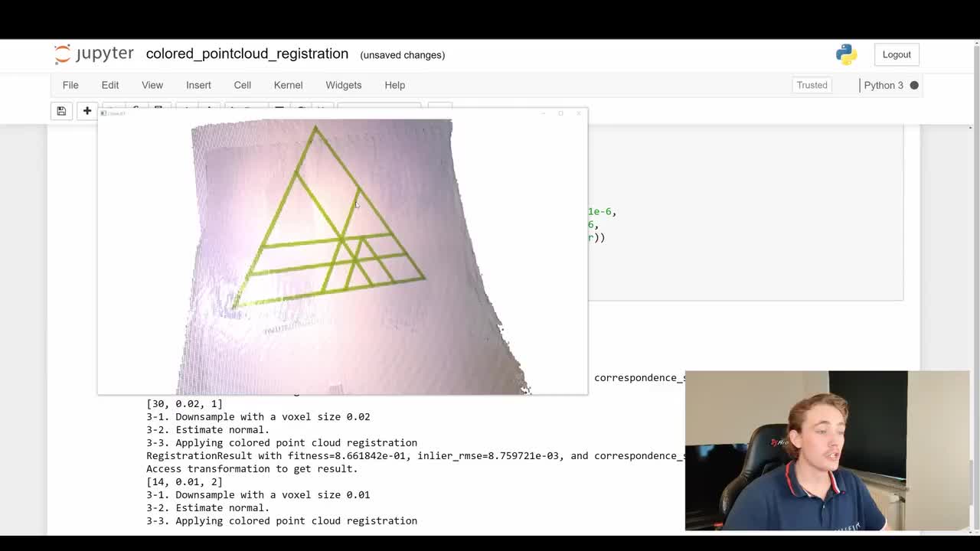Click "Access transformation to get result." output
This screenshot has width=980, height=551.
(x=252, y=468)
